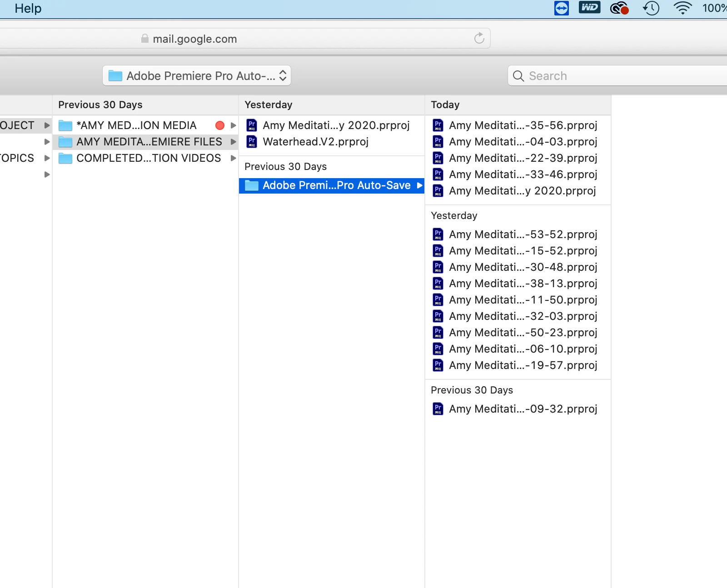Expand Adobe Premi...Pro Auto-Save arrow
The image size is (727, 588).
(419, 185)
